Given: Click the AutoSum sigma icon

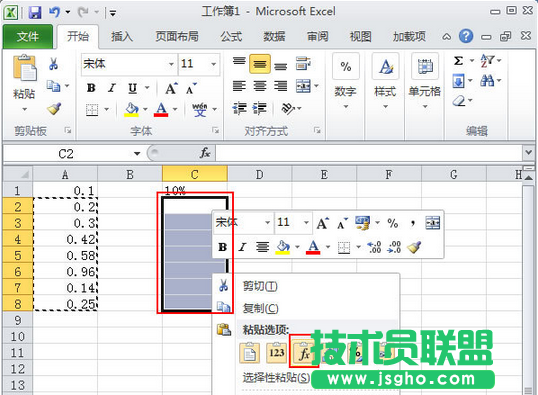Looking at the screenshot, I should click(x=458, y=61).
